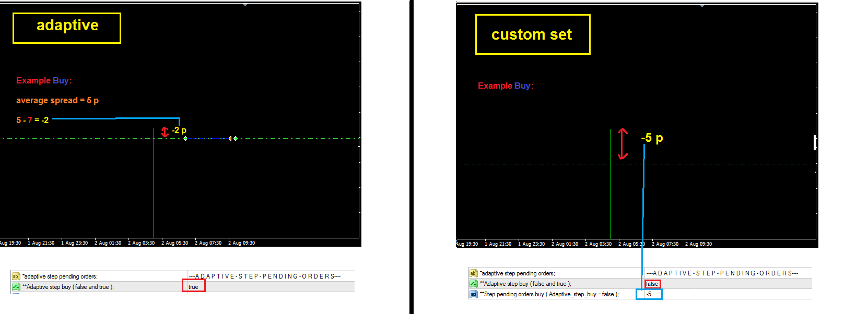
Task: Click '2 Aug 03:30' on the adaptive chart time axis
Action: tap(141, 243)
